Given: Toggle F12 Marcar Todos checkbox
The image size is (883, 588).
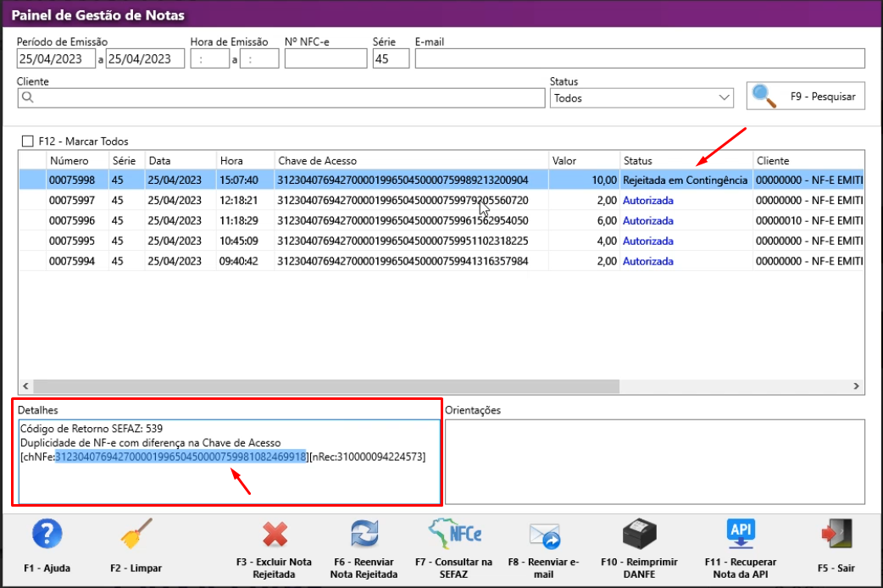Looking at the screenshot, I should click(28, 141).
